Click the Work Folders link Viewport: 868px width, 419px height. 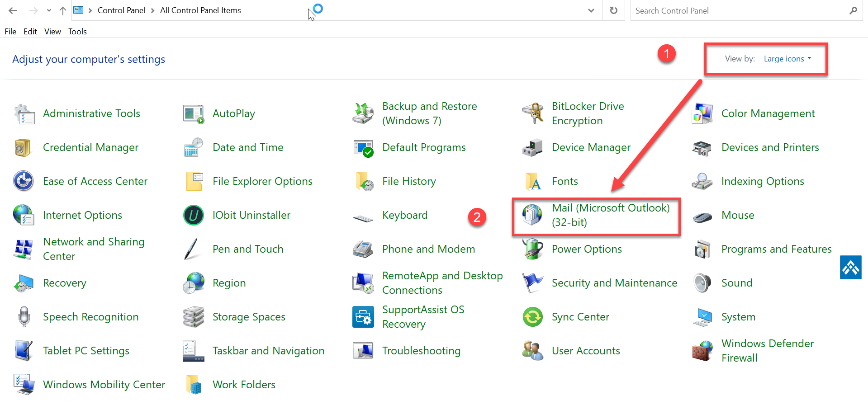tap(244, 385)
